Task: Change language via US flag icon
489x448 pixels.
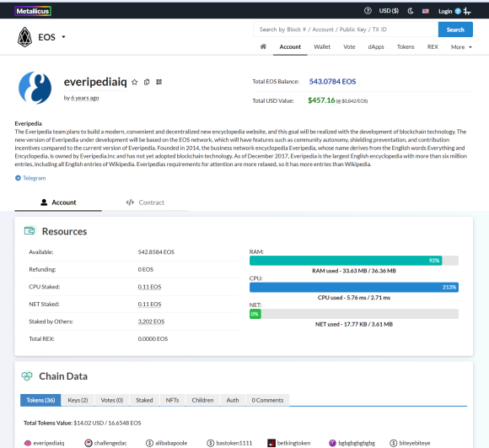Action: 426,11
